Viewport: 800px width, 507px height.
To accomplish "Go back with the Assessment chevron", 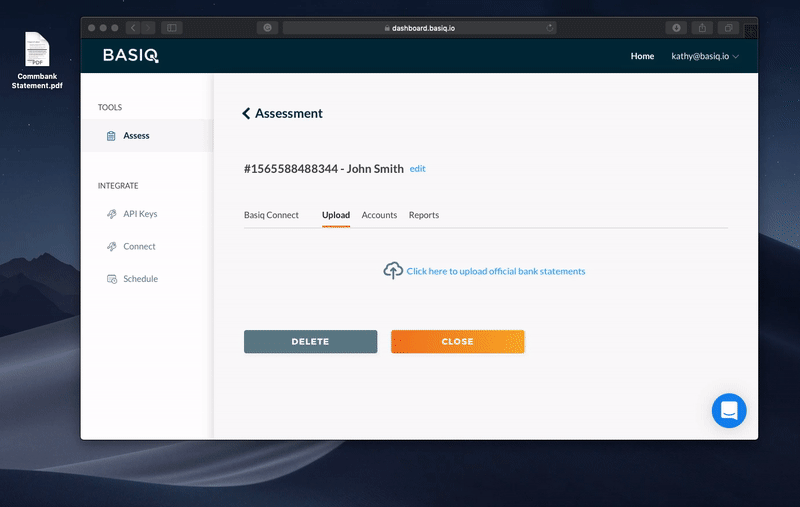I will 246,113.
